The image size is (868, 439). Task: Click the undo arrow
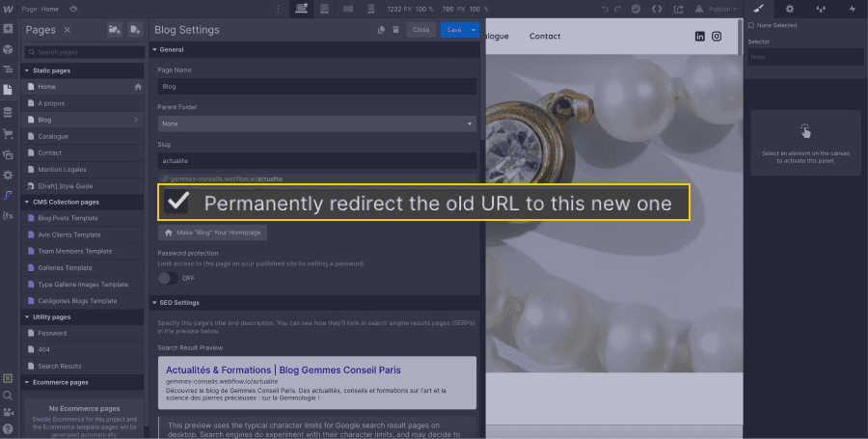pyautogui.click(x=605, y=9)
